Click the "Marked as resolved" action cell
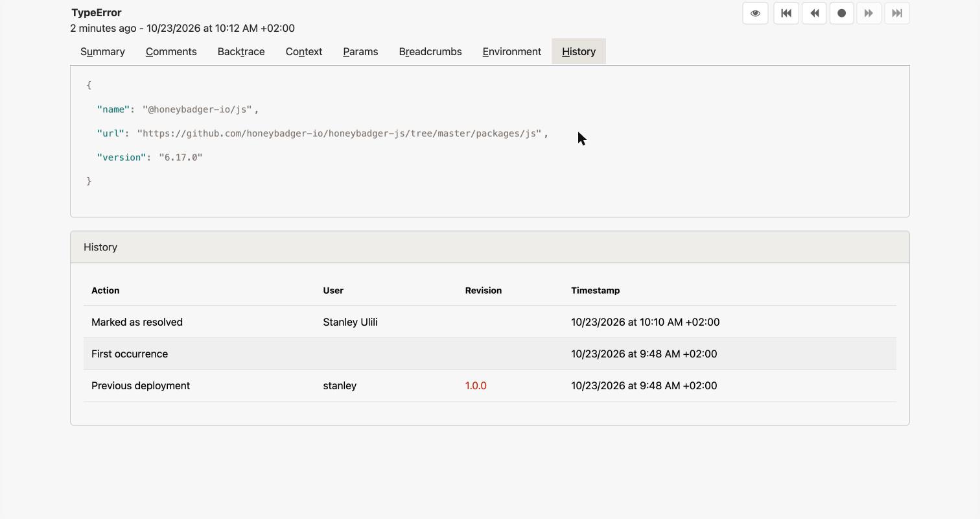 137,322
